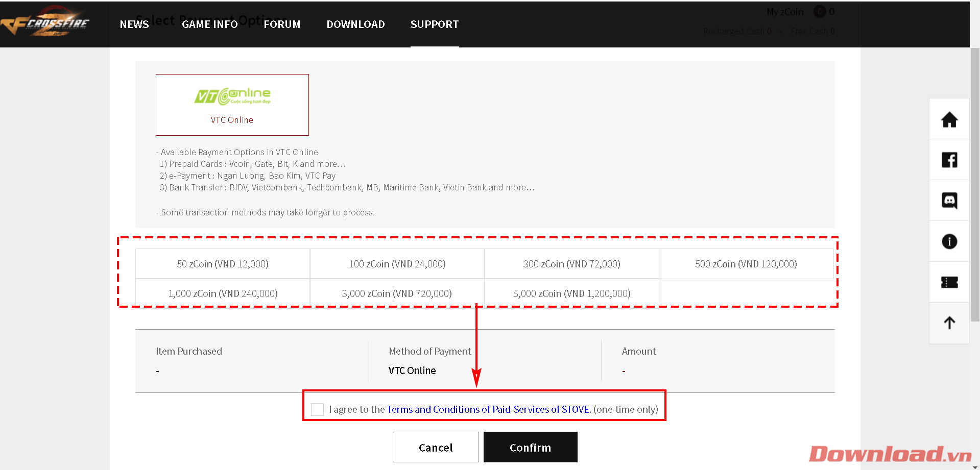The height and width of the screenshot is (470, 980).
Task: Open the NEWS menu
Action: point(134,24)
